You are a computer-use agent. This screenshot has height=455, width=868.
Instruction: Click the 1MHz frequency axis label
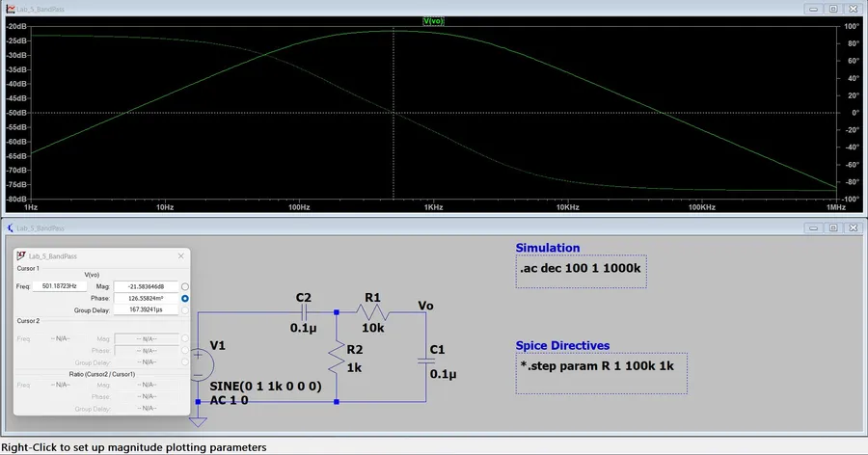point(836,207)
